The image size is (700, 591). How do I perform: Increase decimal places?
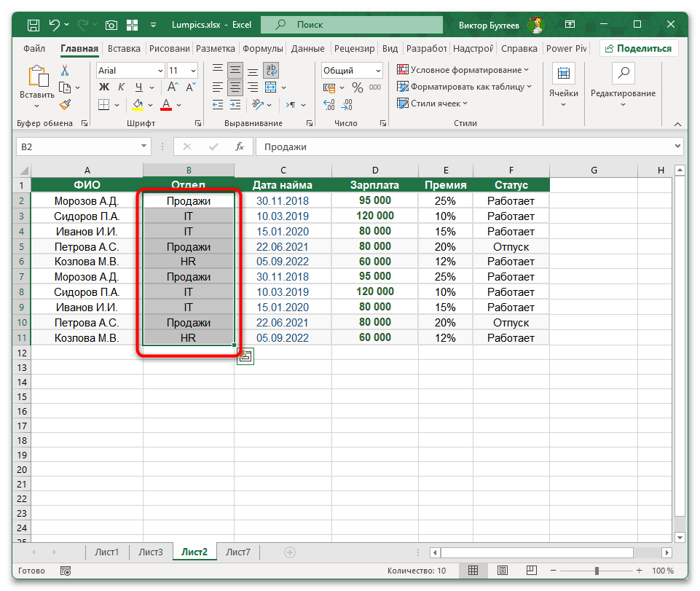click(x=329, y=105)
